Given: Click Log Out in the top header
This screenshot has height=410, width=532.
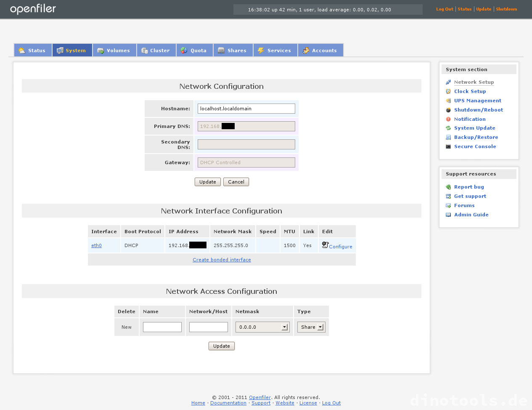Looking at the screenshot, I should [x=445, y=9].
